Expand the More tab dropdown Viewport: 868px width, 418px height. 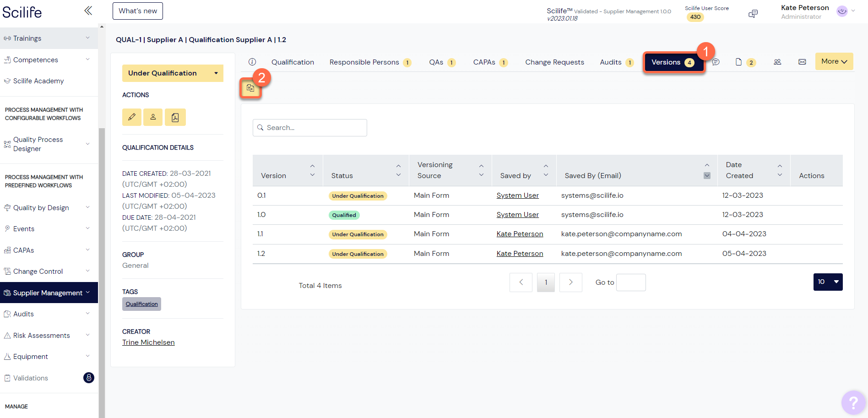[834, 61]
